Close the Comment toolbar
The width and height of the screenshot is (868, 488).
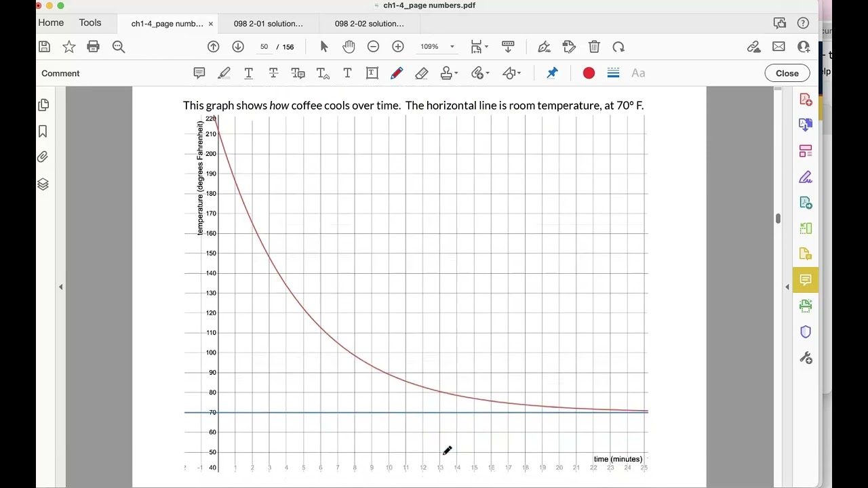[787, 73]
